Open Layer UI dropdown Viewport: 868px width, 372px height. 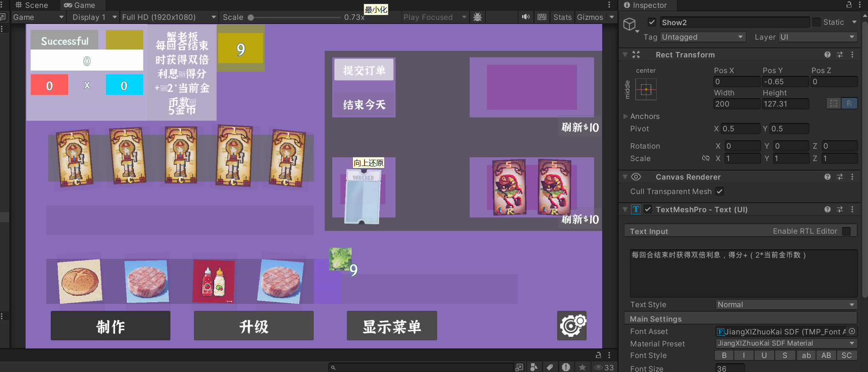point(818,37)
